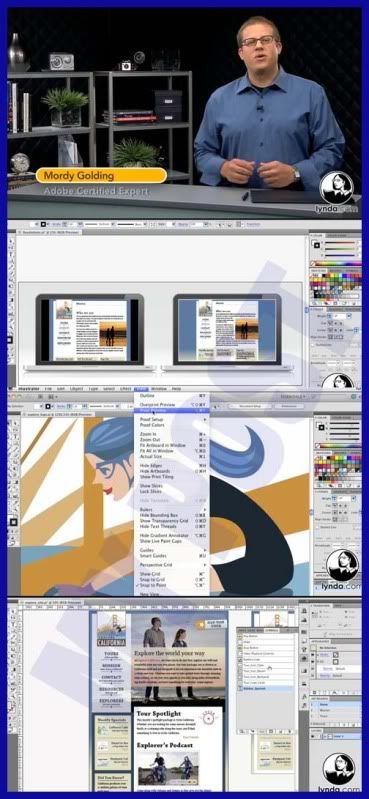The height and width of the screenshot is (799, 369).
Task: Open the Window menu above the girl illustration
Action: tap(159, 389)
